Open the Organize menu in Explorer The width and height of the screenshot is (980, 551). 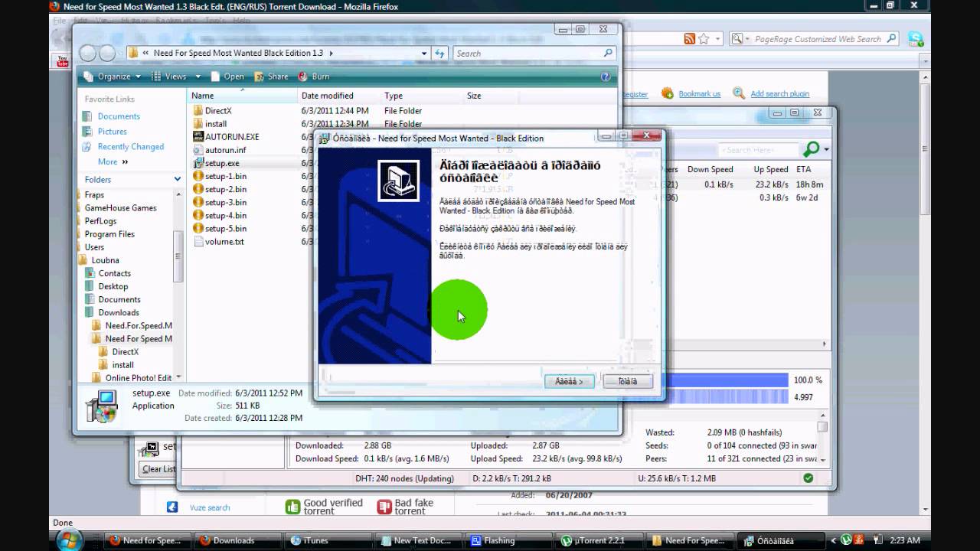(x=113, y=77)
